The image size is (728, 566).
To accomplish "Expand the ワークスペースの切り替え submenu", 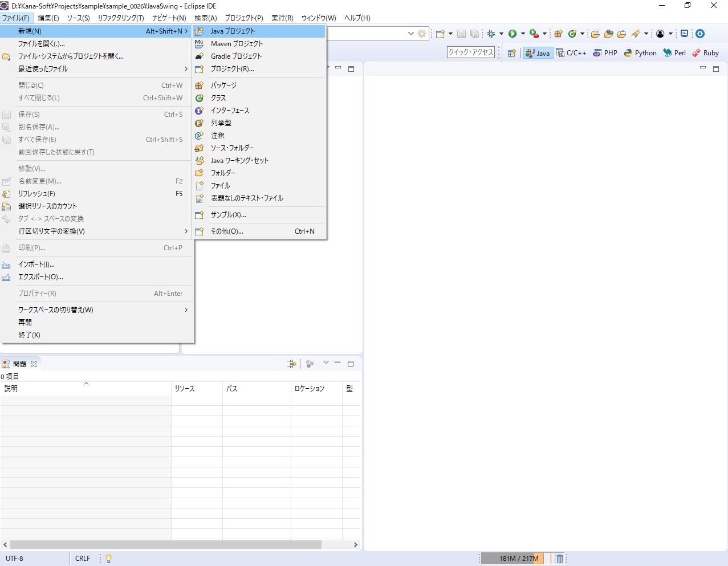I will coord(97,310).
